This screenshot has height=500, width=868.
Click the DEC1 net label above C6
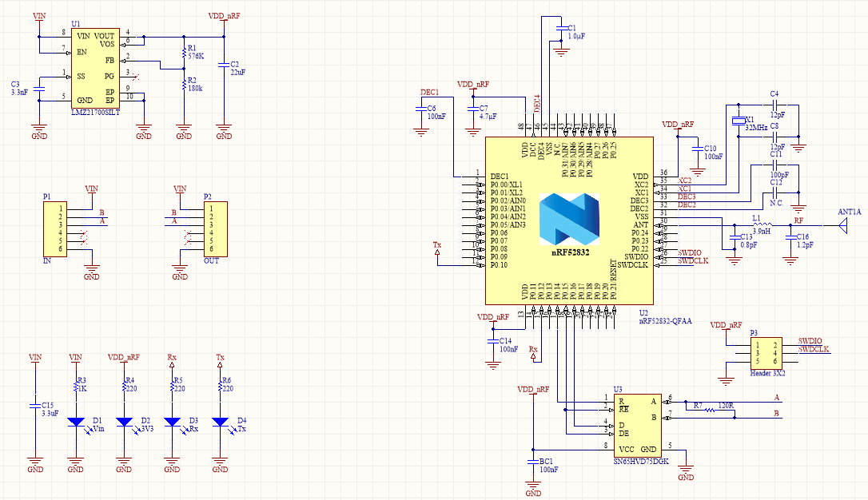click(429, 93)
